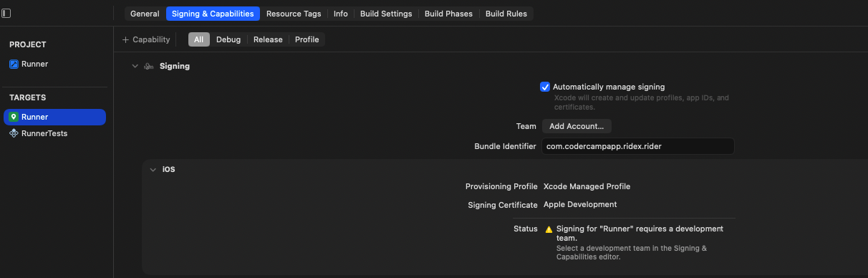The height and width of the screenshot is (278, 868).
Task: Disable Automatically manage signing checkbox
Action: [545, 87]
